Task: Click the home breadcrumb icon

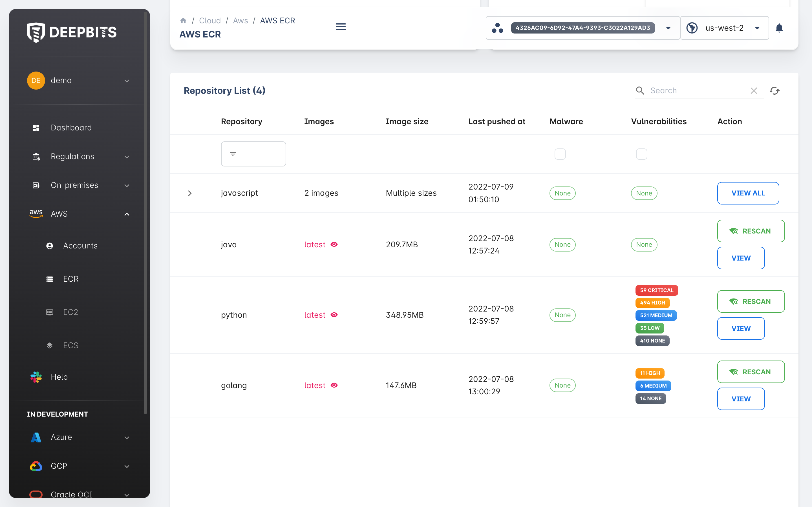Action: click(183, 21)
